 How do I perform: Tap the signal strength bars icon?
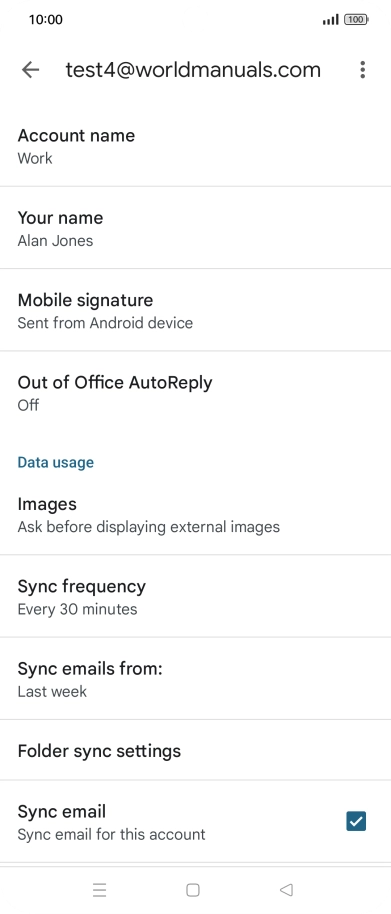pyautogui.click(x=330, y=20)
